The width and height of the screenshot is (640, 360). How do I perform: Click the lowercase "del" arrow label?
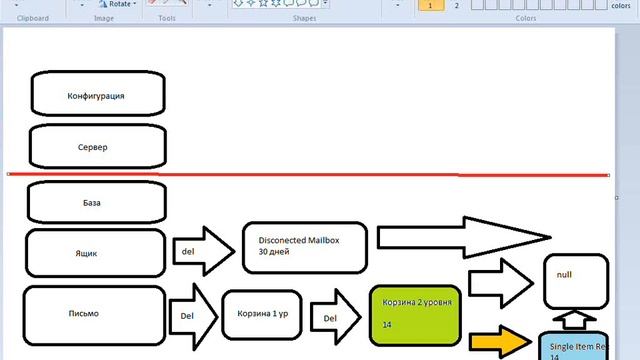click(x=188, y=252)
